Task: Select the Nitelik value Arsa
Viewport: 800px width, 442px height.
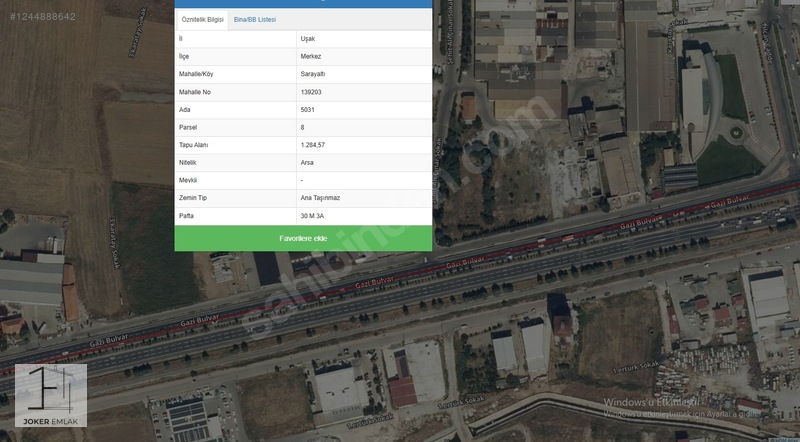Action: tap(307, 162)
